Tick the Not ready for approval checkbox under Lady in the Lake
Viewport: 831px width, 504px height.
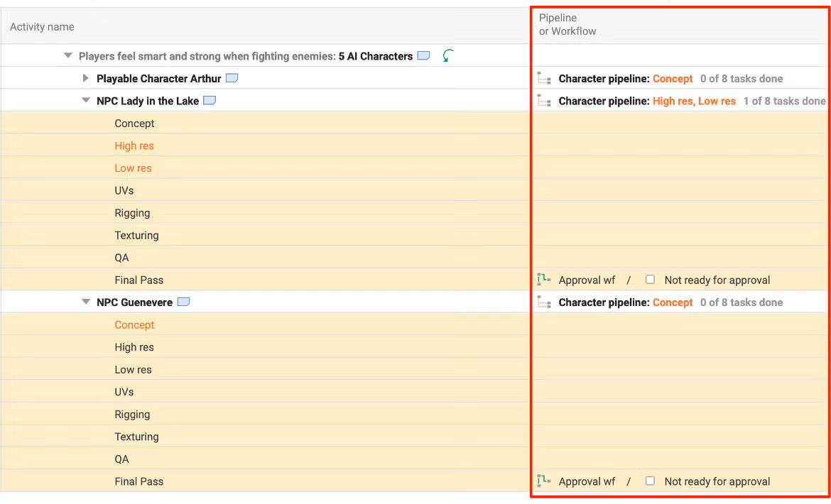coord(651,280)
